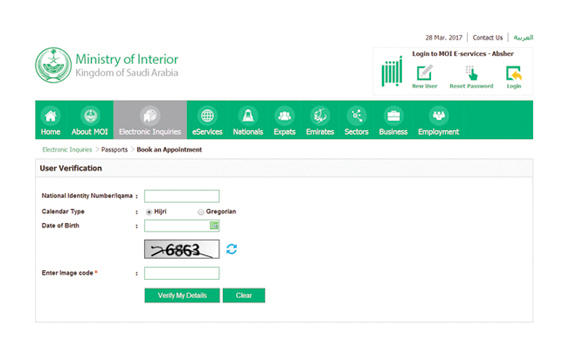Click the Clear button
Viewport: 570px width, 362px height.
[x=244, y=295]
